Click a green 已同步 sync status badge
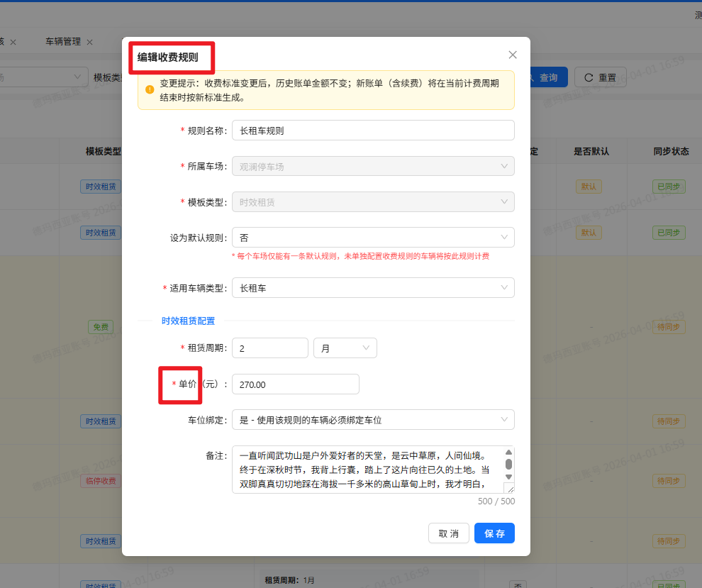Image resolution: width=702 pixels, height=588 pixels. (x=668, y=187)
